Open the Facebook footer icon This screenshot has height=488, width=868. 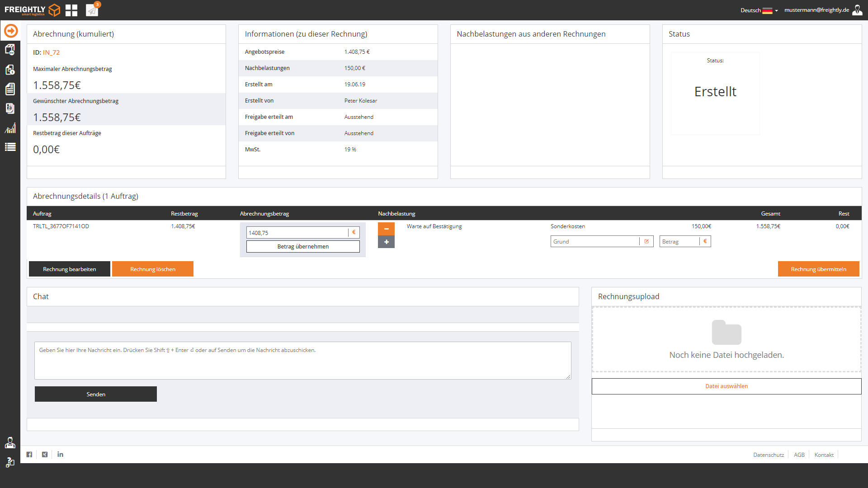29,455
